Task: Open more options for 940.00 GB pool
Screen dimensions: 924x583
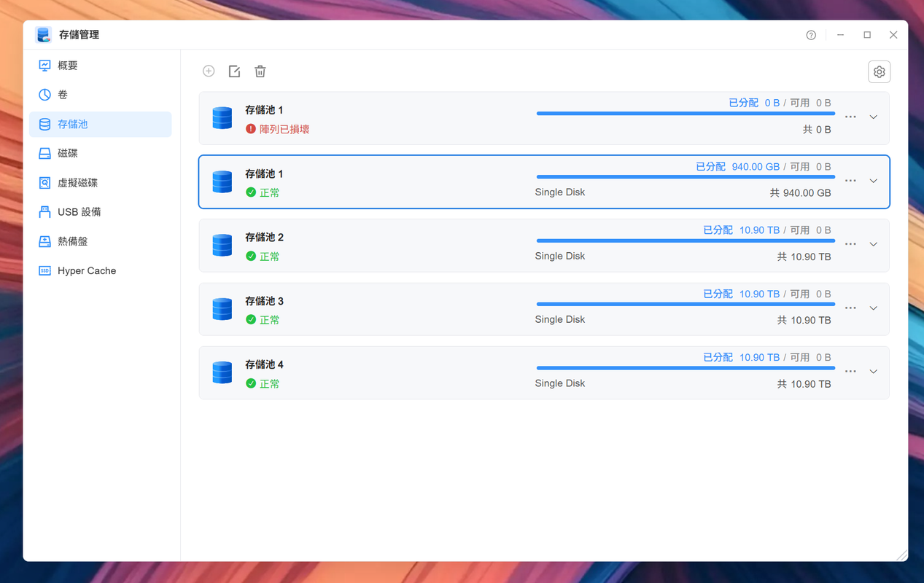Action: point(850,181)
